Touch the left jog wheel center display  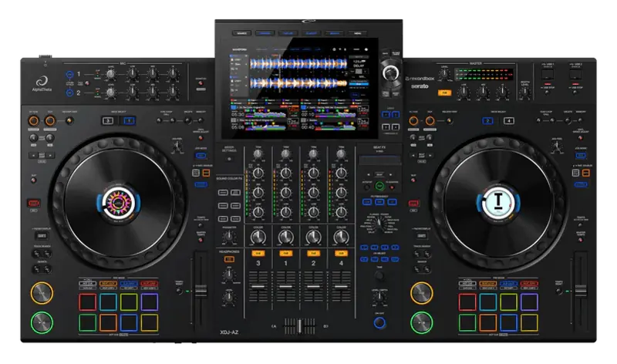(x=119, y=203)
